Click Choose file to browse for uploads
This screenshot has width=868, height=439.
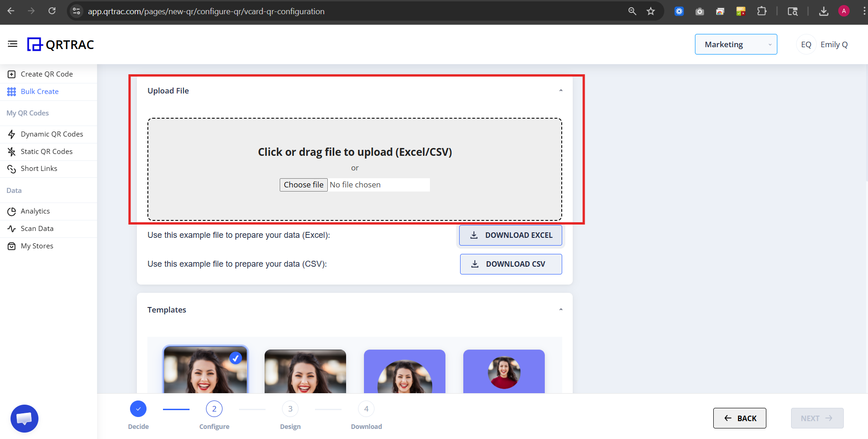pyautogui.click(x=303, y=184)
